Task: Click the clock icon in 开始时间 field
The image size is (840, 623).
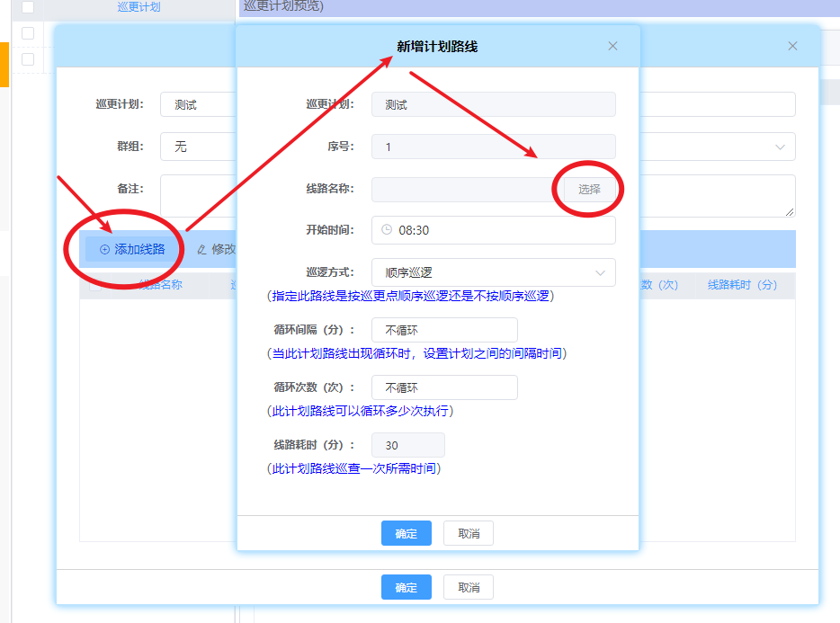Action: 387,230
